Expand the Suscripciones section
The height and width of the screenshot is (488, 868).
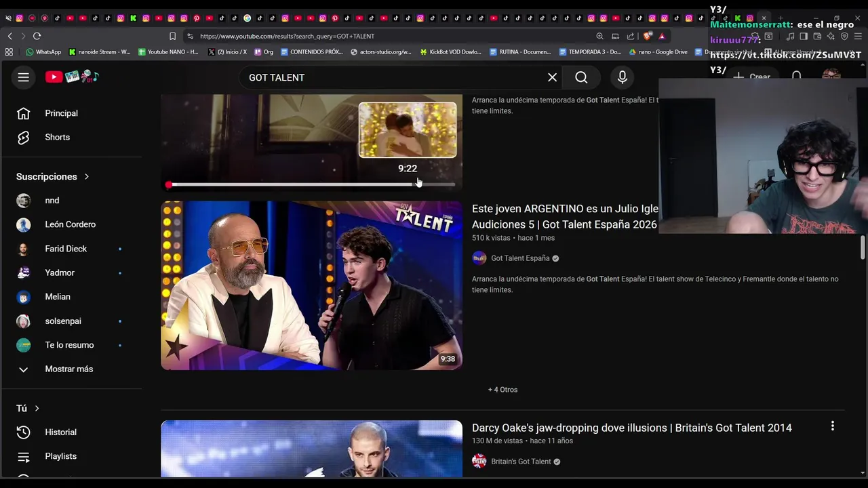pos(53,176)
